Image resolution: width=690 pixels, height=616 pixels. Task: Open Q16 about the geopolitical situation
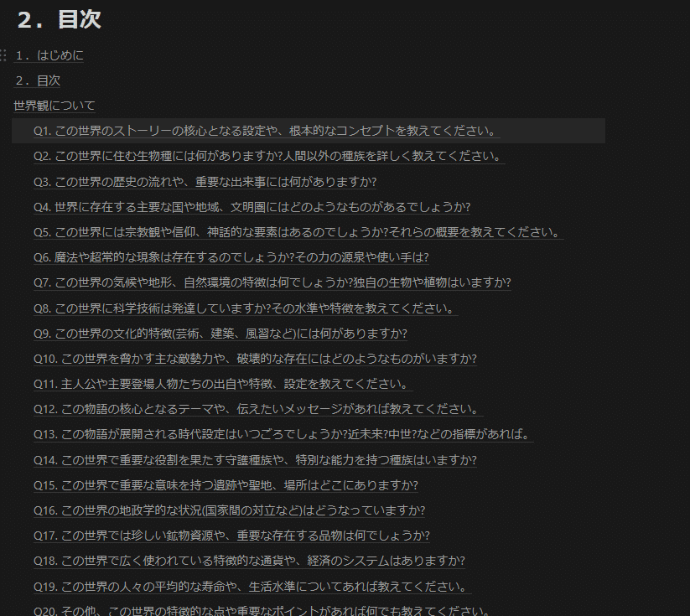click(x=229, y=510)
